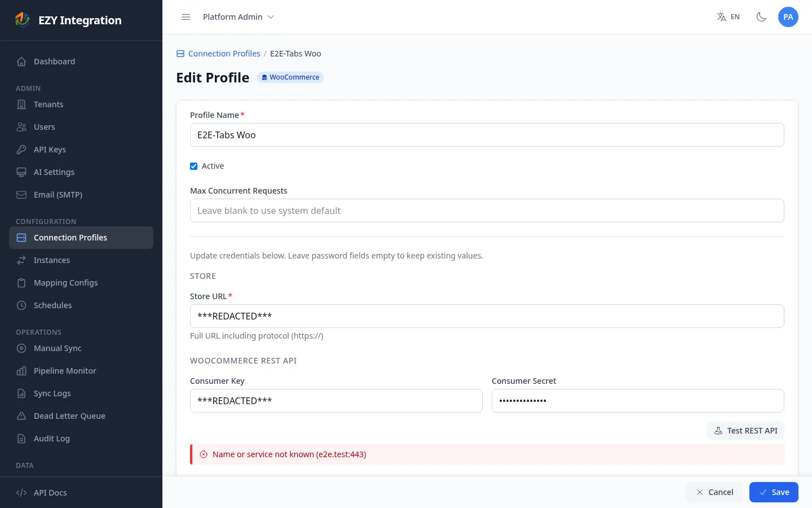Viewport: 812px width, 508px height.
Task: Focus the Max Concurrent Requests field
Action: pyautogui.click(x=487, y=211)
